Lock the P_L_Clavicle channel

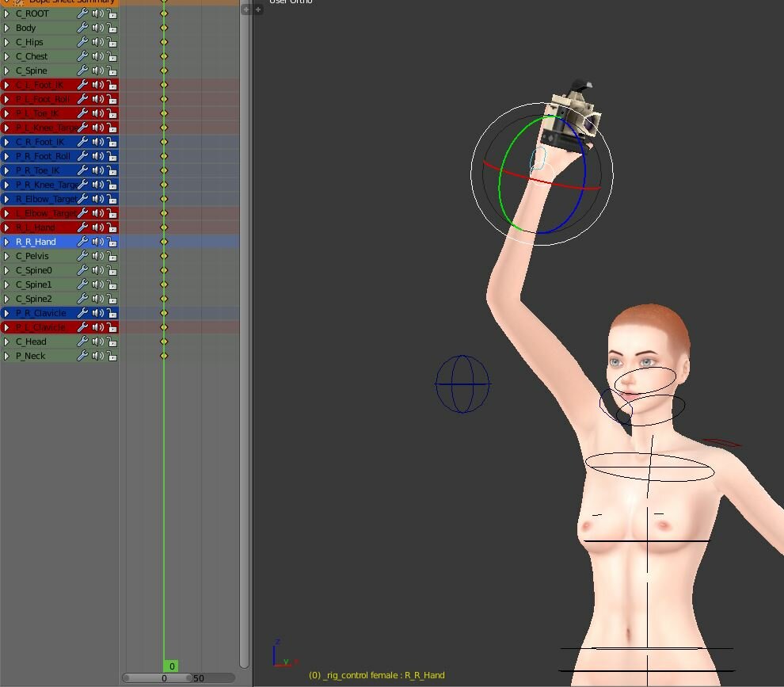coord(112,327)
